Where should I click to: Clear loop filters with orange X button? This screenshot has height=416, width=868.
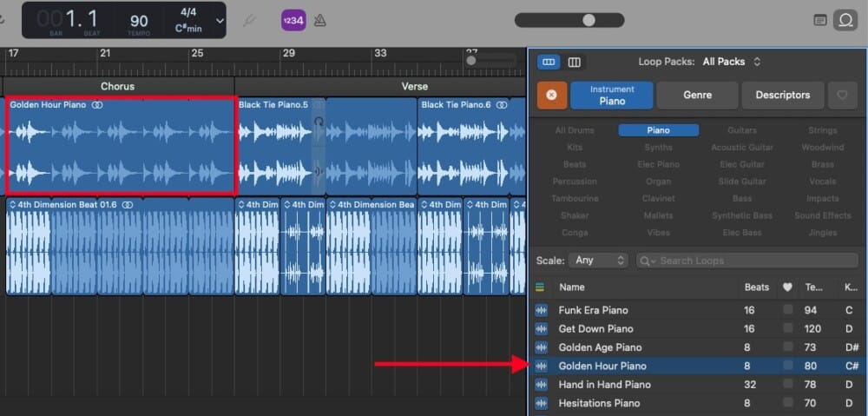click(x=552, y=96)
